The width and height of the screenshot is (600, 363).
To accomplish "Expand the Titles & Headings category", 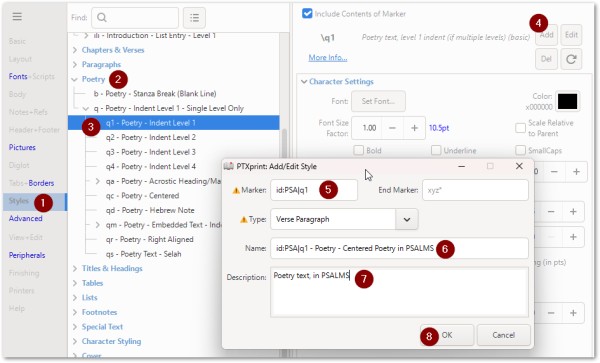I will click(x=75, y=269).
